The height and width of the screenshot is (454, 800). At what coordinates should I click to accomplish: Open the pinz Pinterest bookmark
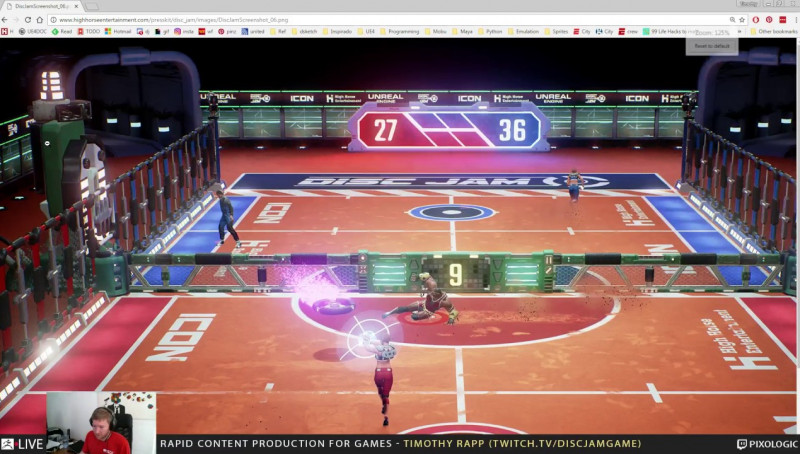click(x=227, y=32)
